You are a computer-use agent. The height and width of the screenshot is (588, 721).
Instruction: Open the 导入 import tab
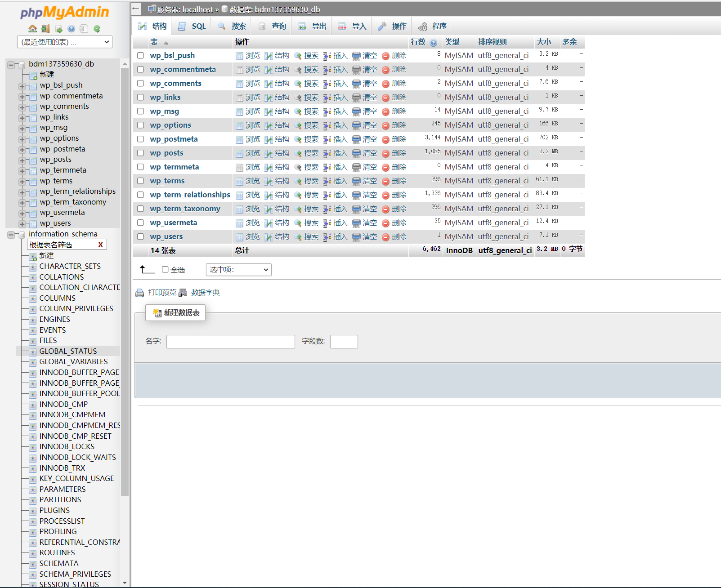[x=352, y=26]
